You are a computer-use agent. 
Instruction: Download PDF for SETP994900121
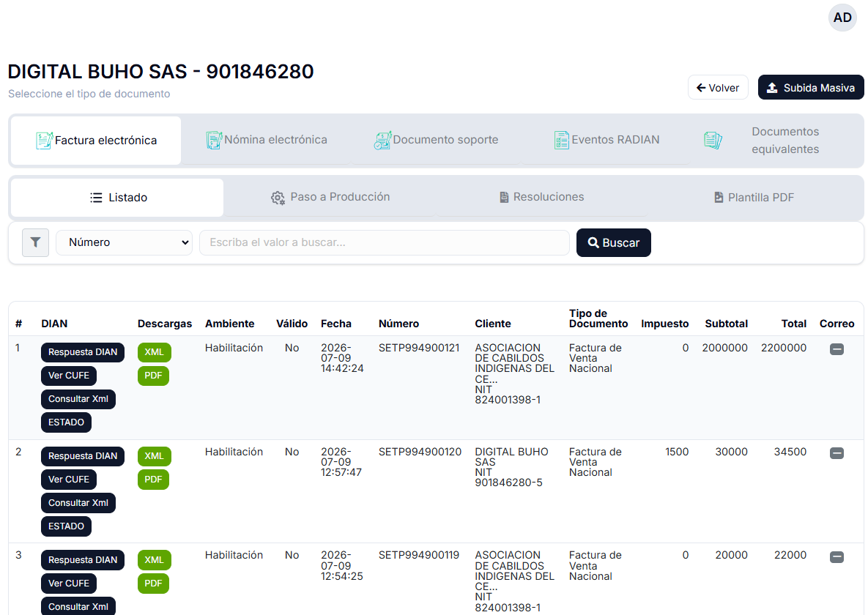point(153,376)
